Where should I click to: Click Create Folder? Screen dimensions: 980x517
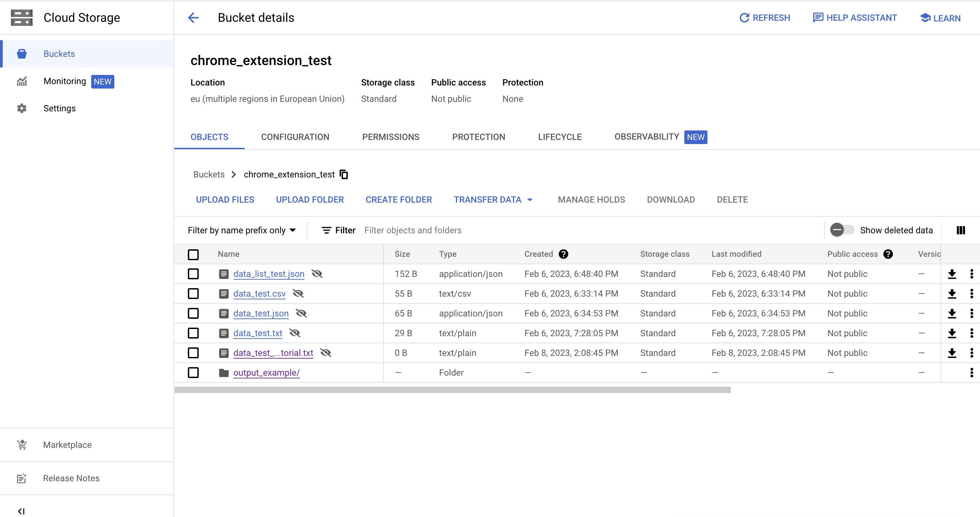399,200
